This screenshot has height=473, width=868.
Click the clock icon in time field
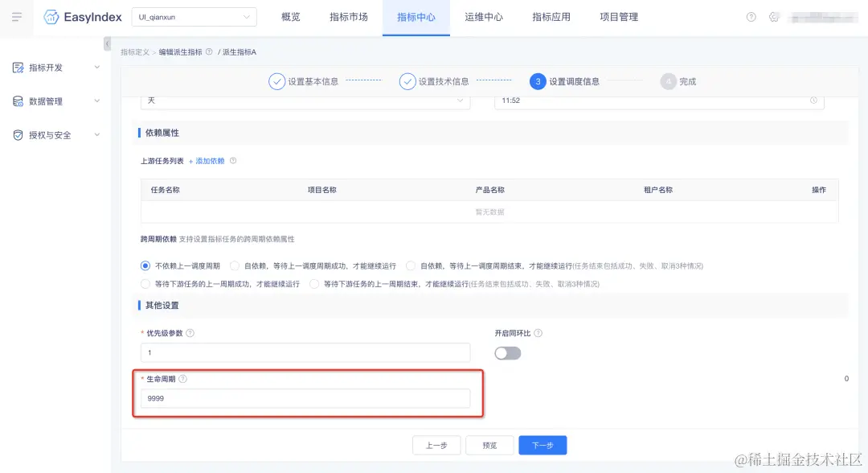click(813, 101)
